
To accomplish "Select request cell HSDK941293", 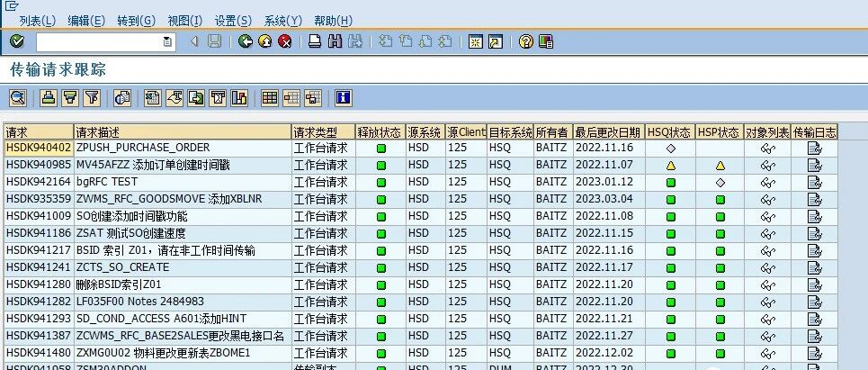I will pyautogui.click(x=40, y=319).
